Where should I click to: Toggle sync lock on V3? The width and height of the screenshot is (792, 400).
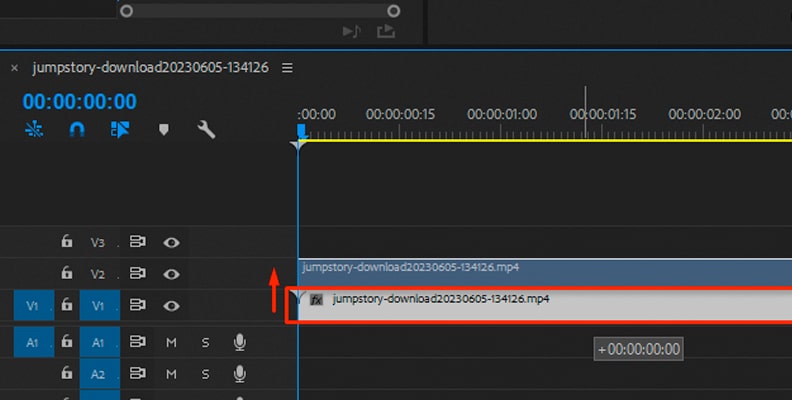pyautogui.click(x=137, y=242)
